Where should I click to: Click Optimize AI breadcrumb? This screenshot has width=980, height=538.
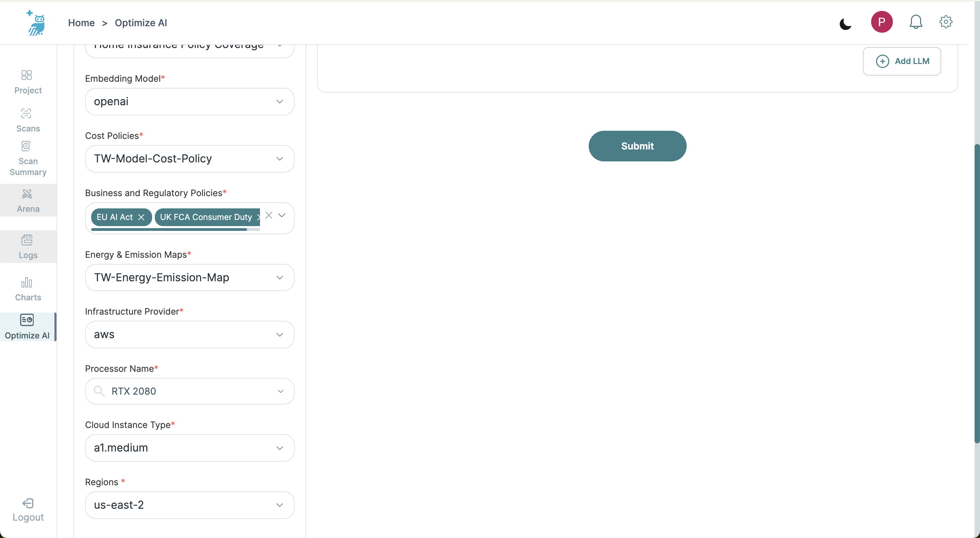pos(141,23)
